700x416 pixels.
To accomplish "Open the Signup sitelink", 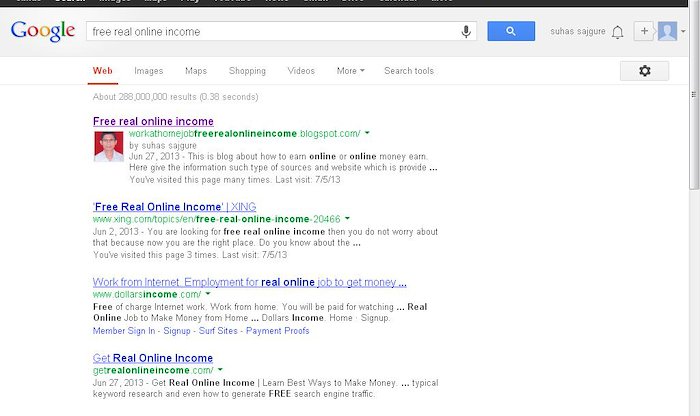I will pyautogui.click(x=177, y=331).
